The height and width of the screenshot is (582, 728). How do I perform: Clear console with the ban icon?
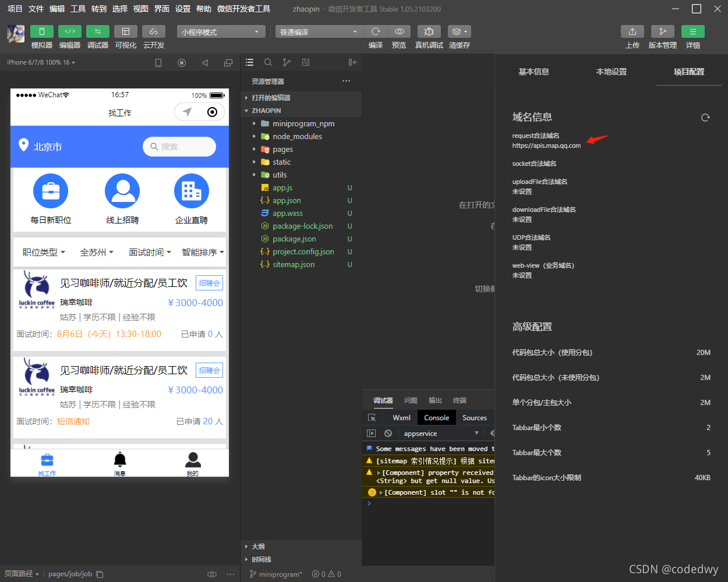(x=388, y=433)
